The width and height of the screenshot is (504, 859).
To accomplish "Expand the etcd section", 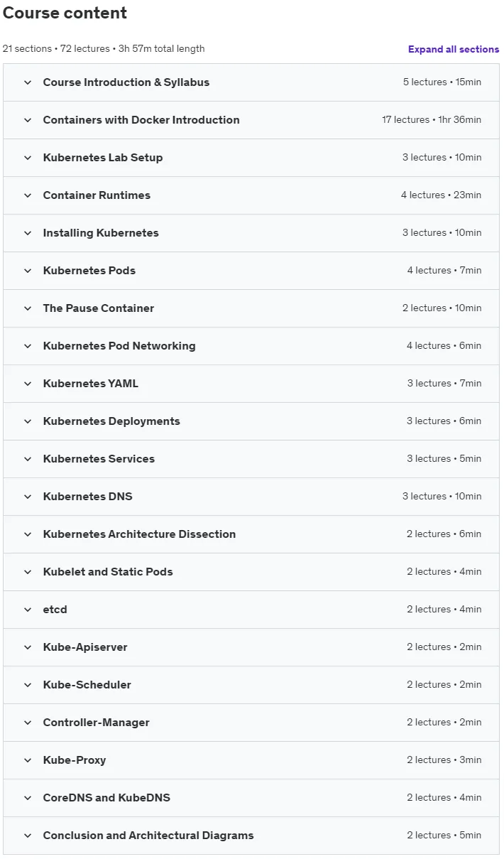I will [x=251, y=610].
